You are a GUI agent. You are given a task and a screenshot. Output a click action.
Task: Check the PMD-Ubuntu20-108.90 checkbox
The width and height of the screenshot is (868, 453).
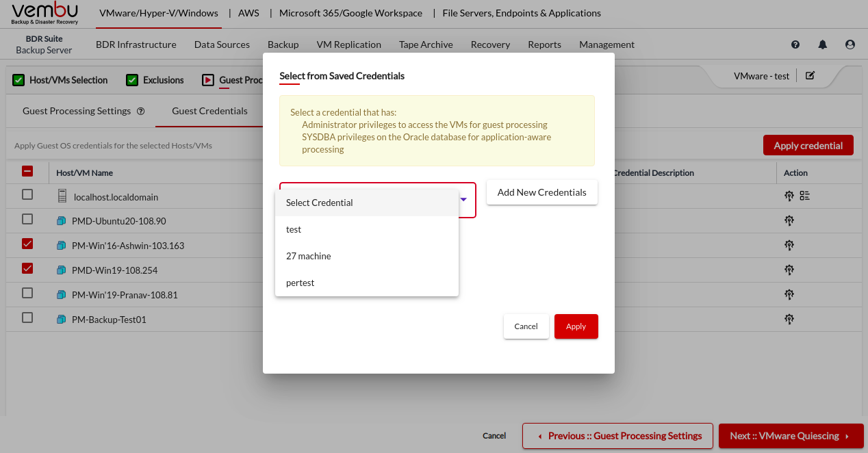(x=27, y=219)
